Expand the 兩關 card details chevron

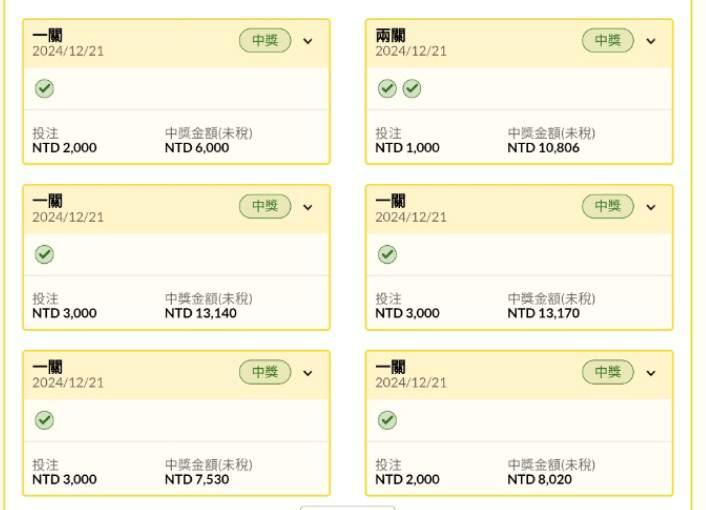[x=651, y=41]
